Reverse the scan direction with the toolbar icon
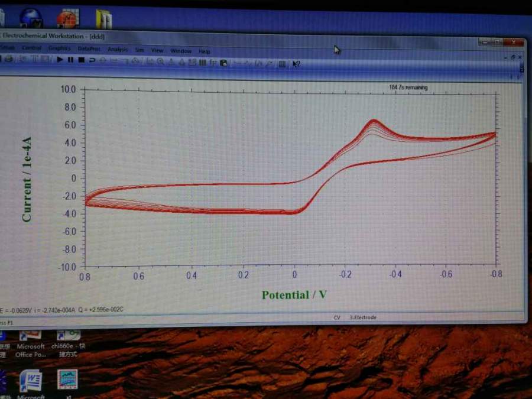Screen dimensions: 532x399 point(92,60)
